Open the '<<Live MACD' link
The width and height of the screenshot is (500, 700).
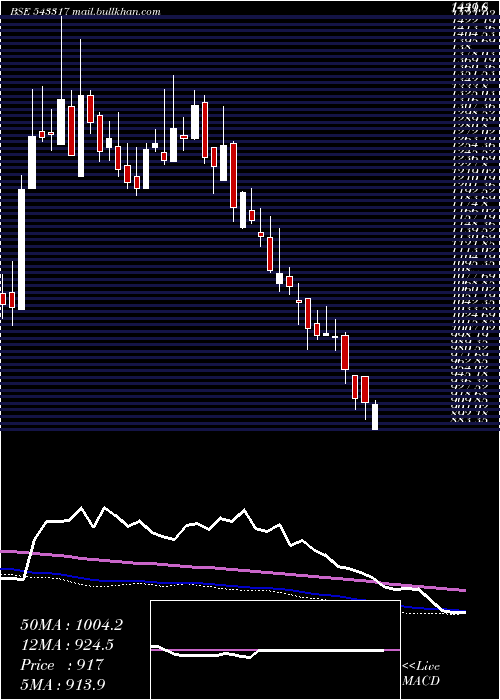click(421, 674)
